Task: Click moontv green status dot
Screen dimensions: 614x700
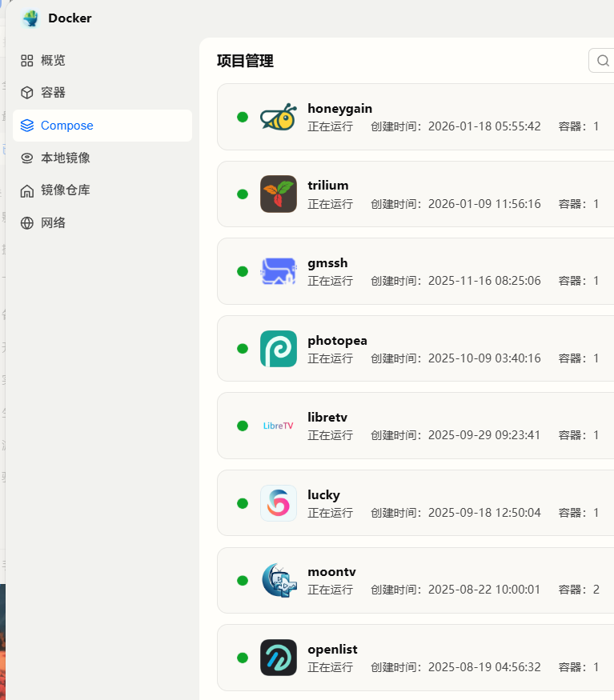Action: coord(243,580)
